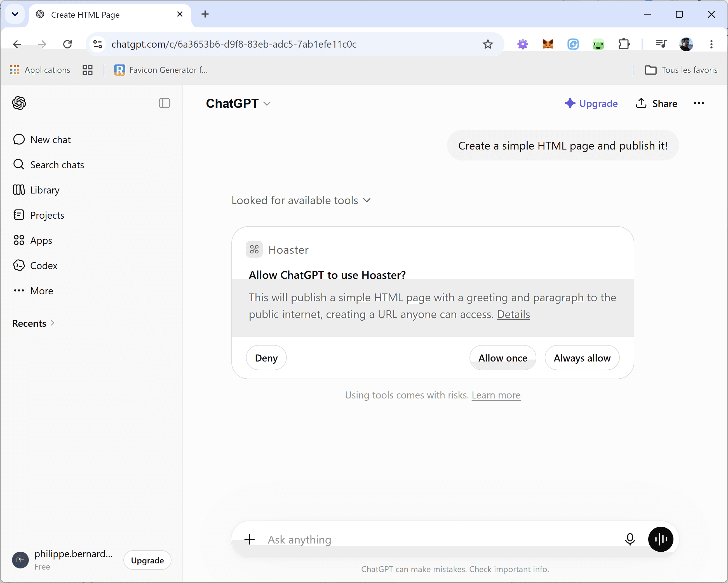Select the Create HTML Page tab
Viewport: 728px width, 583px height.
click(x=110, y=15)
